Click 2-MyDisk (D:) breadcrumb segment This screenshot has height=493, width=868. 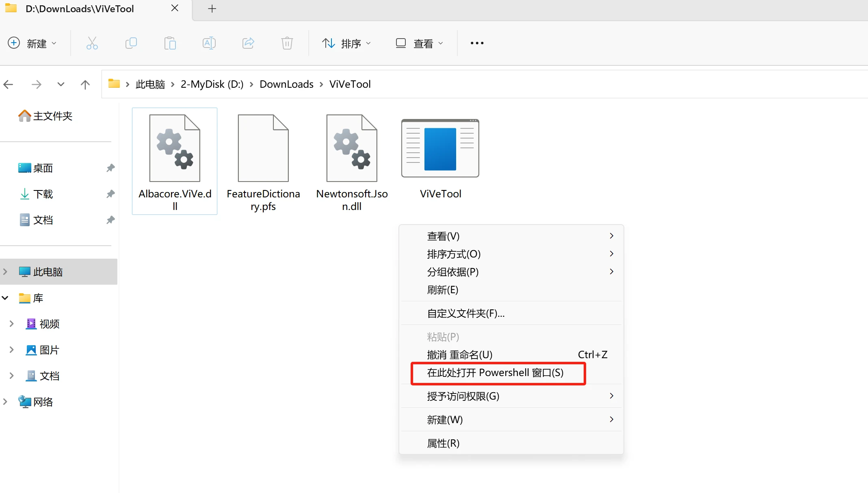tap(212, 84)
